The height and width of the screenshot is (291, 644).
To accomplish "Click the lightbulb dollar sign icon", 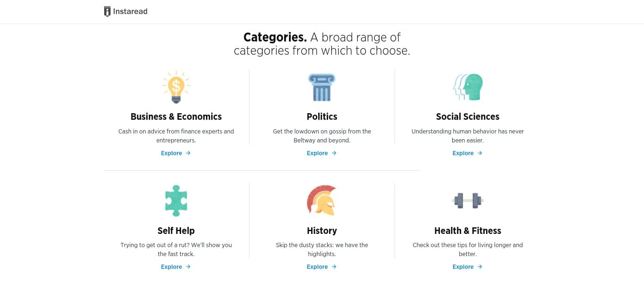I will click(x=176, y=87).
